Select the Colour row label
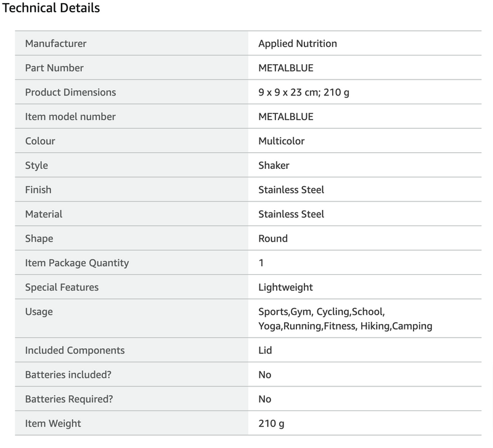 pyautogui.click(x=40, y=141)
